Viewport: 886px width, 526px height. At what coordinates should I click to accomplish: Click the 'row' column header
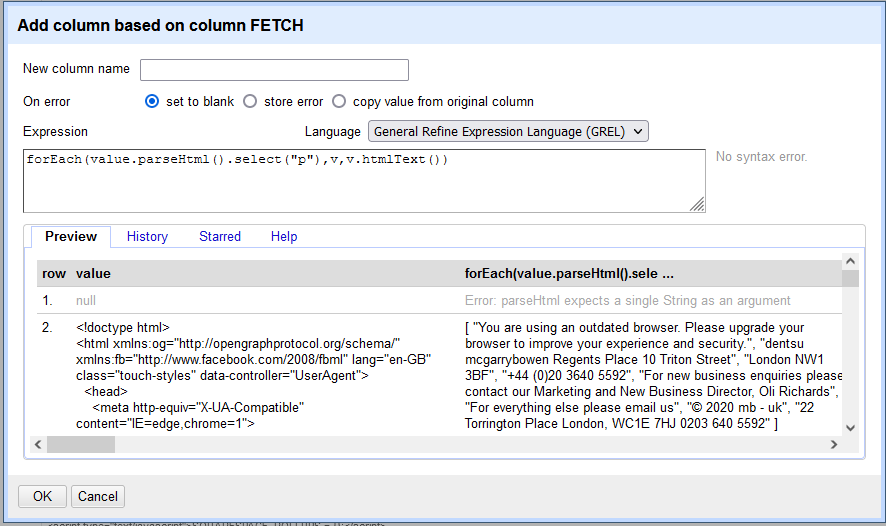point(54,273)
